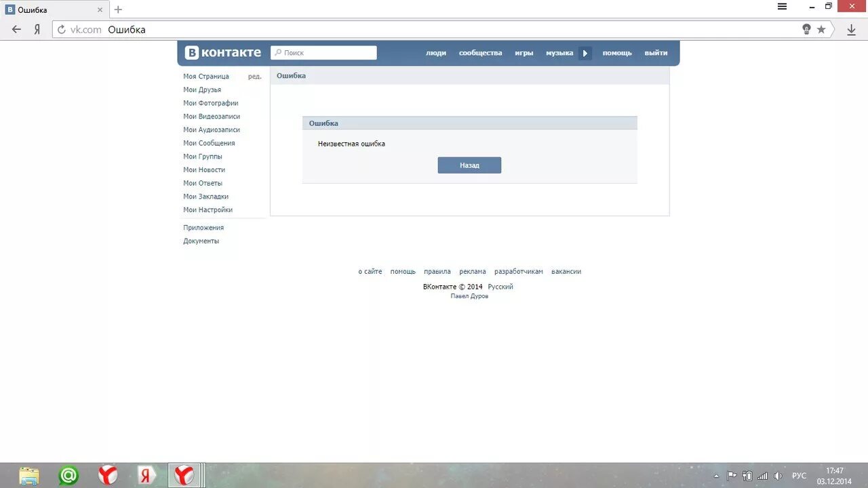Open the network signal tray icon

click(x=762, y=476)
